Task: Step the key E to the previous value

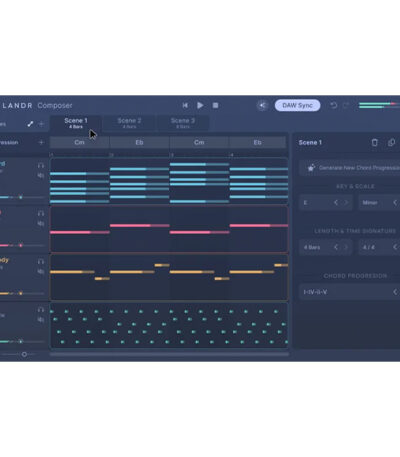Action: coord(336,202)
